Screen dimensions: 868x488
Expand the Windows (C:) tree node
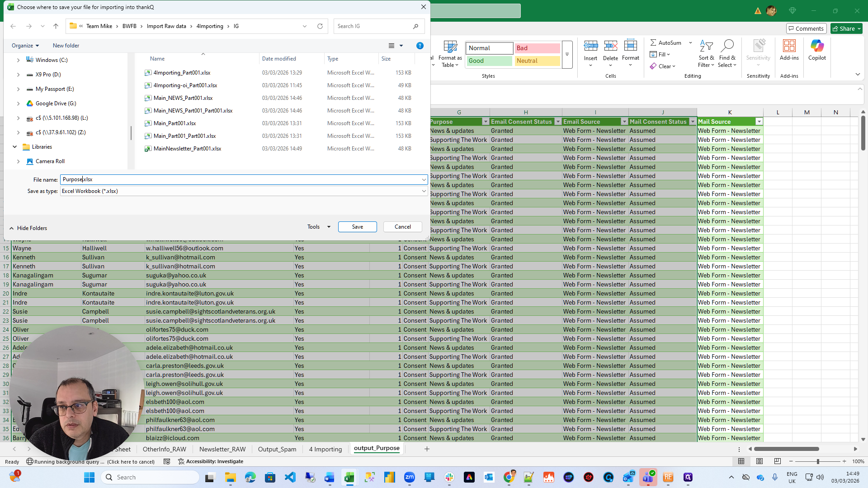pos(18,60)
